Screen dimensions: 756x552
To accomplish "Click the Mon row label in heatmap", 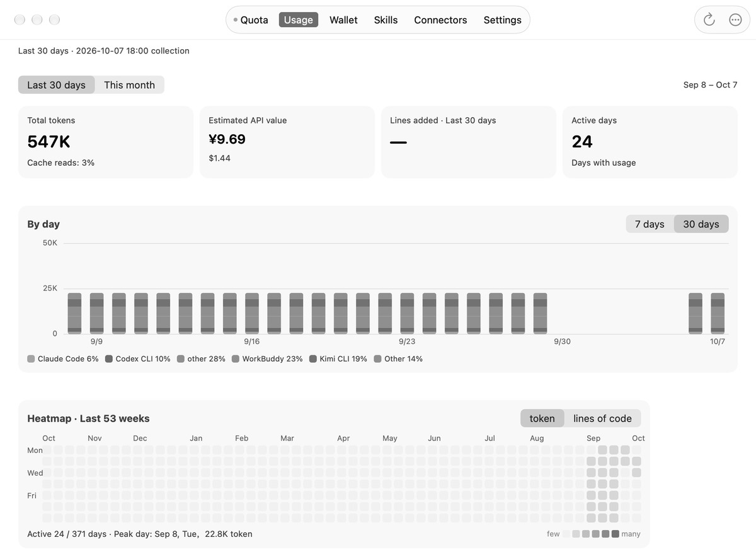I will 35,450.
